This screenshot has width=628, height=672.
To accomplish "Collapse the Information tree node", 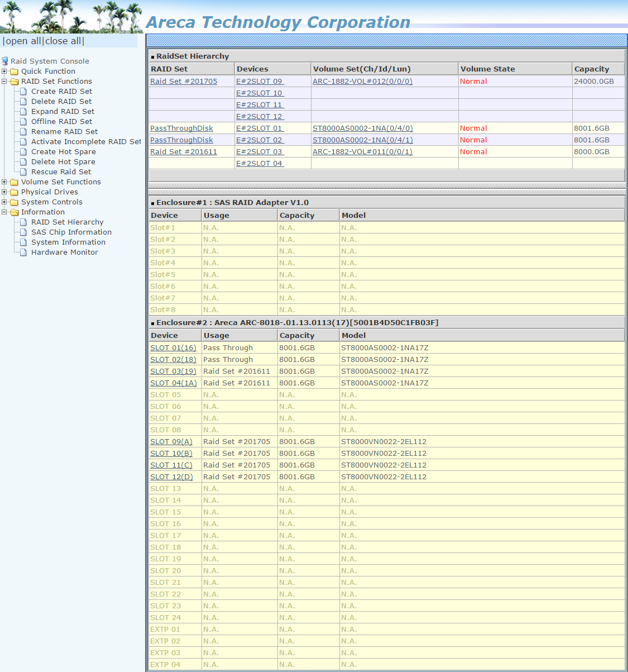I will 4,212.
